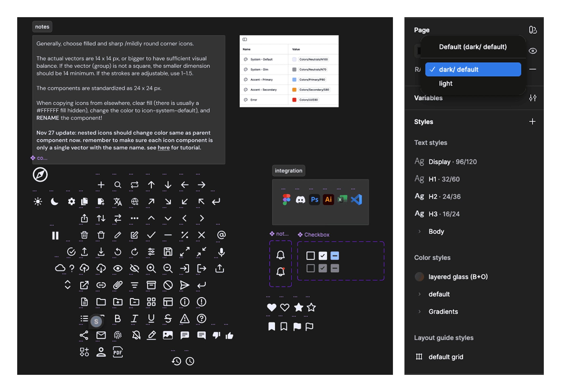
Task: Click the Page library book icon
Action: pyautogui.click(x=533, y=30)
